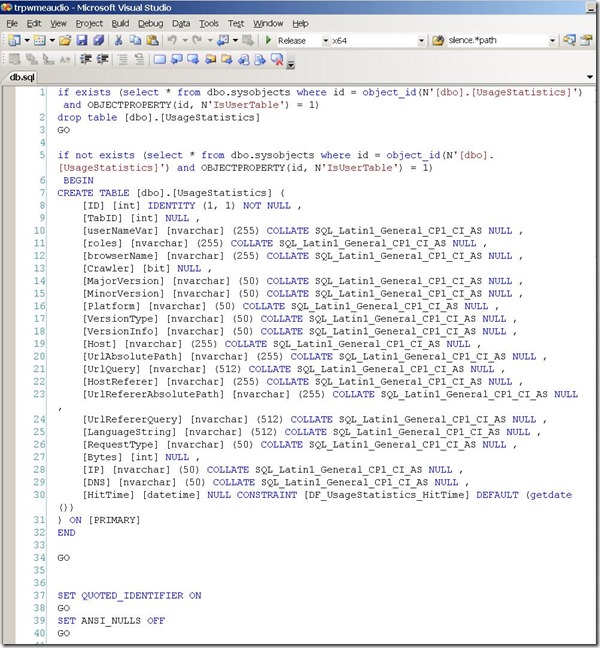The image size is (600, 648).
Task: Save db.sql with the floppy icon
Action: point(82,40)
